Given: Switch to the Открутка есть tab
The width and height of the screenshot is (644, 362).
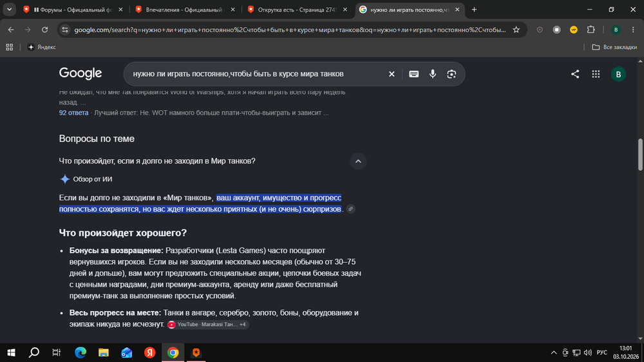Looking at the screenshot, I should click(x=298, y=10).
